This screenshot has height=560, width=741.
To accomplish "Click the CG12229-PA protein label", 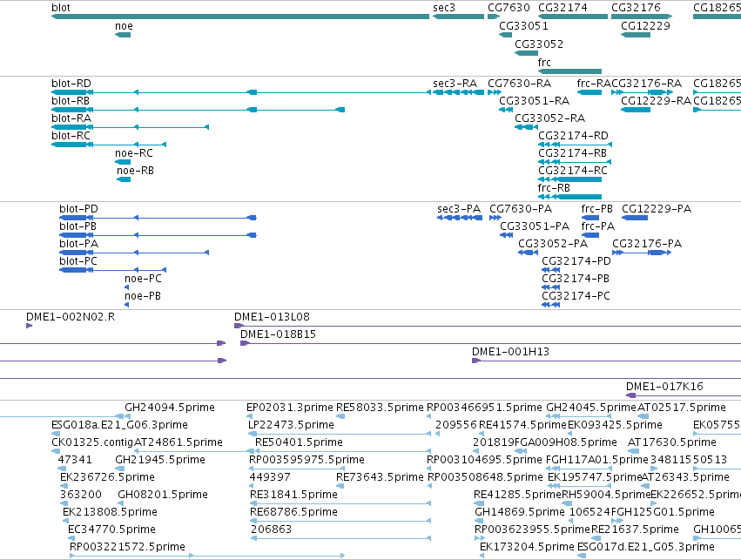I will 657,209.
